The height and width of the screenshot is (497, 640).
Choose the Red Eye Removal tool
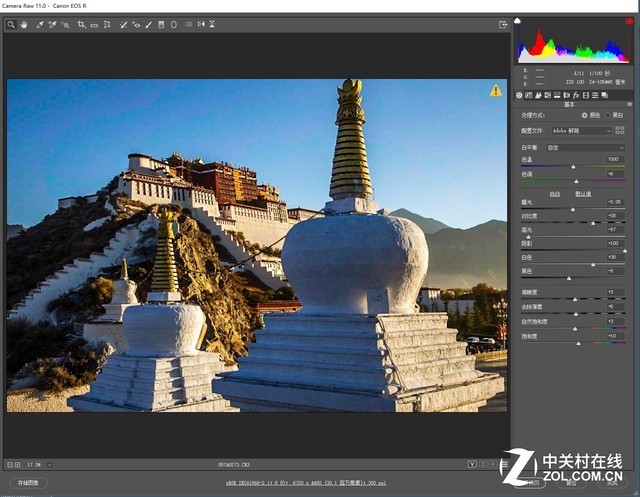[136, 25]
